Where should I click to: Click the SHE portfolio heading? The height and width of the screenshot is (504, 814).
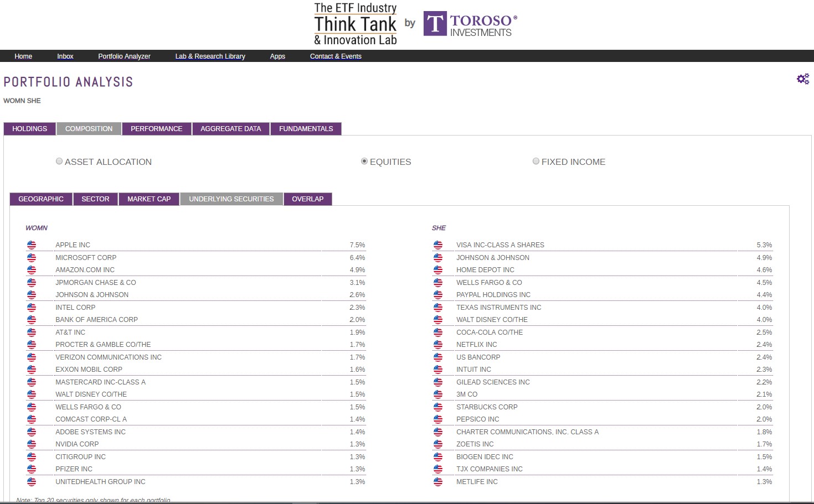[439, 228]
